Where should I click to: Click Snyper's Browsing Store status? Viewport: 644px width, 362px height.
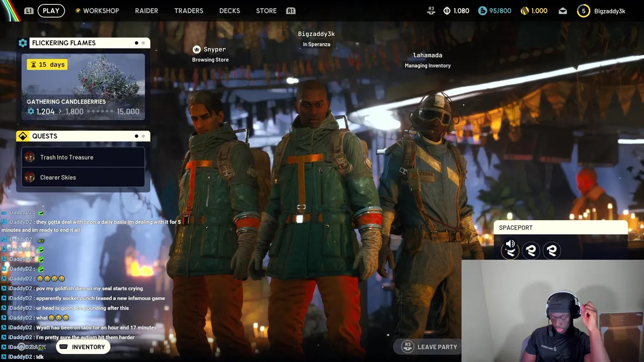point(210,60)
